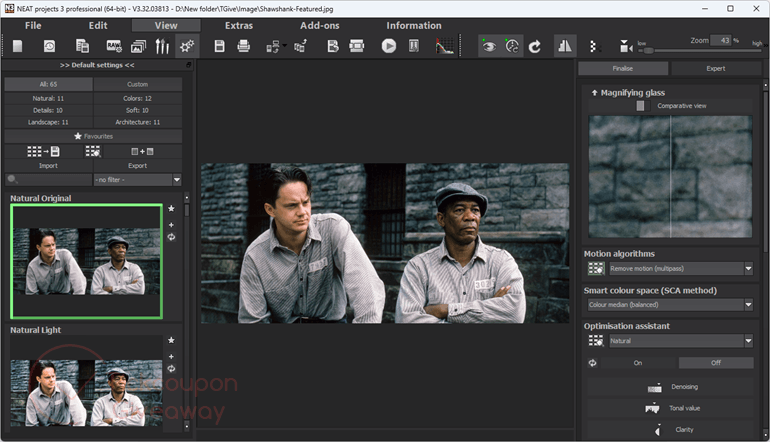The height and width of the screenshot is (442, 770).
Task: Click the gears settings toolbar icon
Action: click(187, 46)
